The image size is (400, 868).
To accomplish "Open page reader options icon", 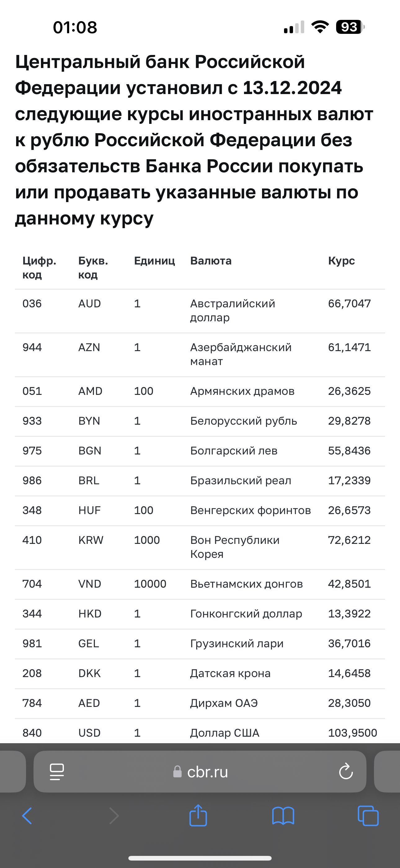I will point(57,772).
